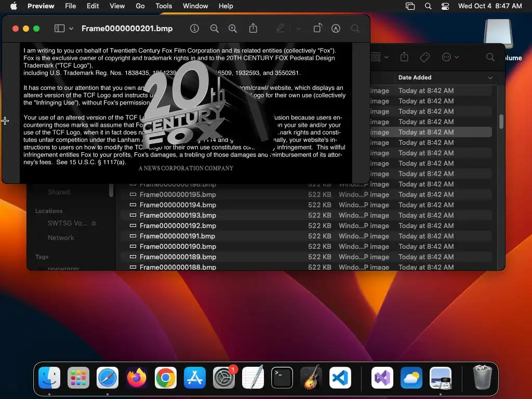
Task: Zoom out in the Preview toolbar
Action: 215,29
